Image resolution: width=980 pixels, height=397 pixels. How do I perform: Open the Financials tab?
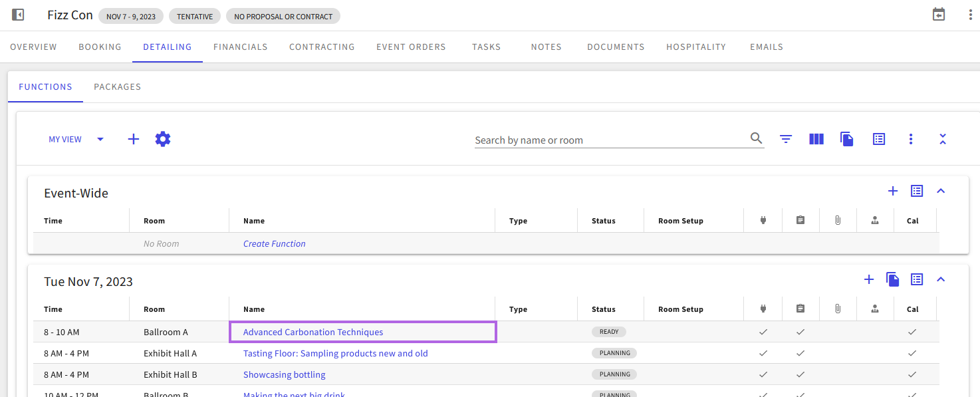pos(240,47)
